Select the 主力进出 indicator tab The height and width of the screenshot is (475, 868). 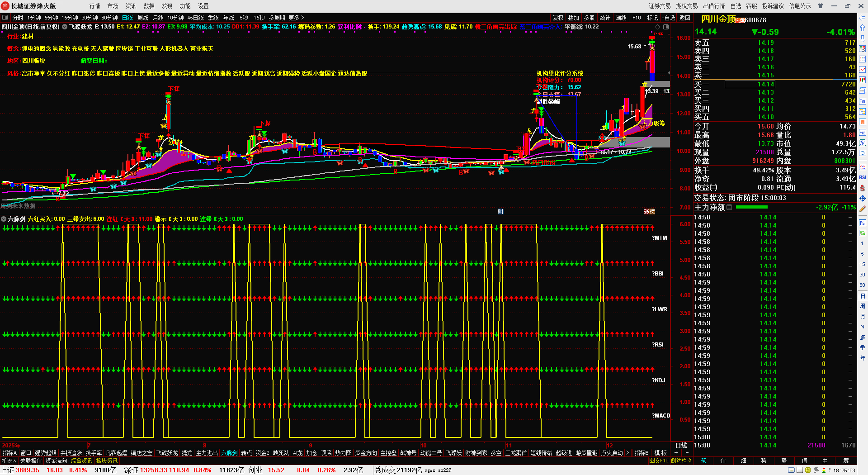[207, 453]
